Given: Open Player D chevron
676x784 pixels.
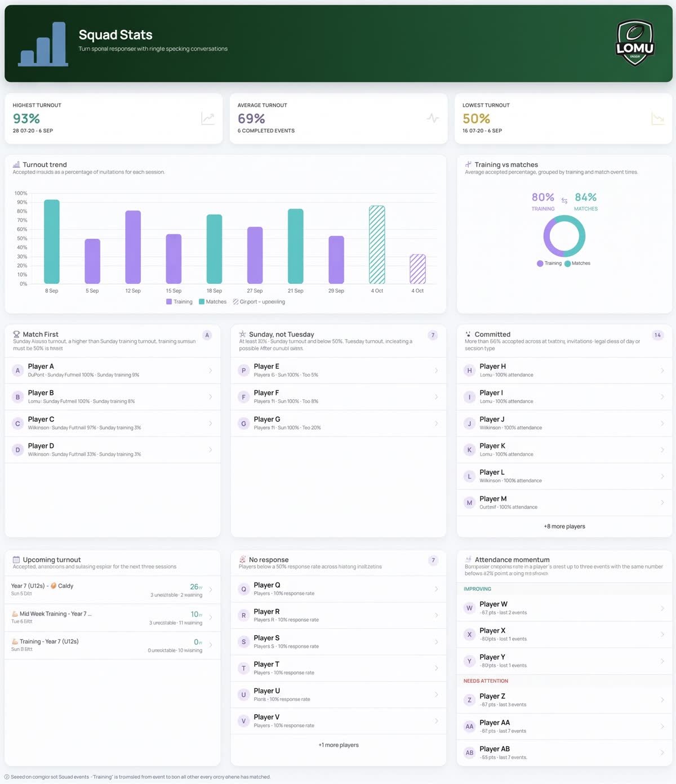Looking at the screenshot, I should point(211,450).
